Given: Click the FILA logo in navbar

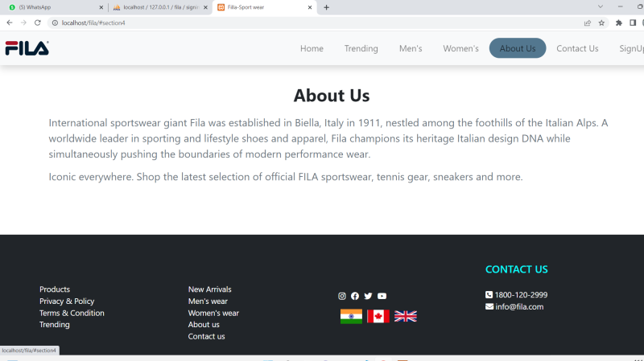Looking at the screenshot, I should [x=27, y=48].
